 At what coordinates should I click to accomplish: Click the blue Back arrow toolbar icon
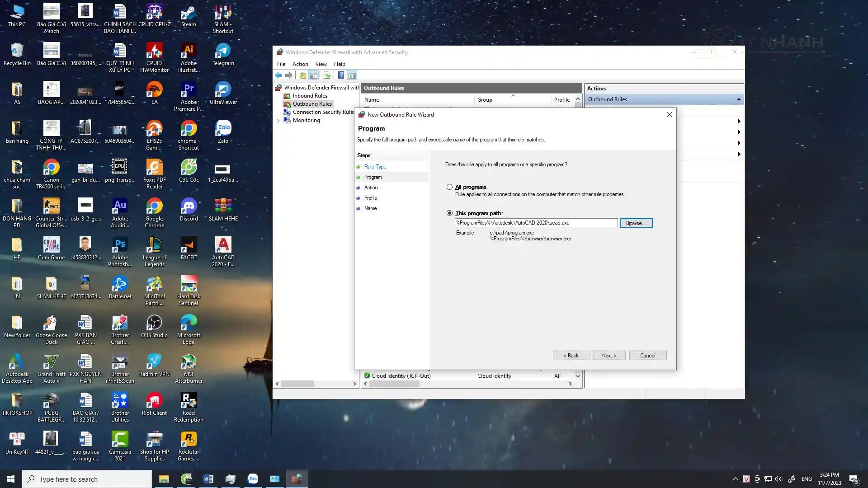278,75
